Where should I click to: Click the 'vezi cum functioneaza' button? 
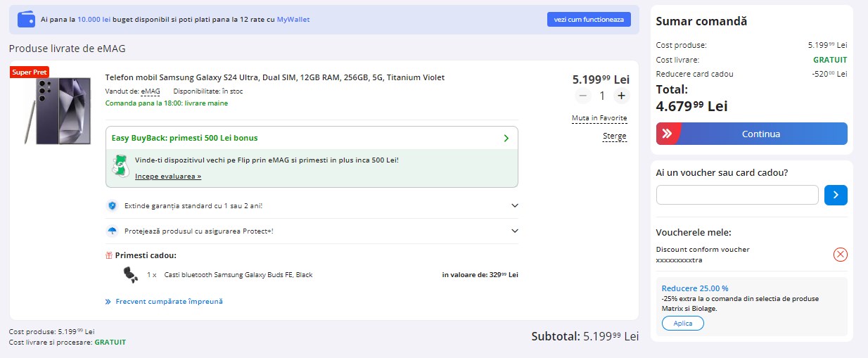[x=589, y=20]
